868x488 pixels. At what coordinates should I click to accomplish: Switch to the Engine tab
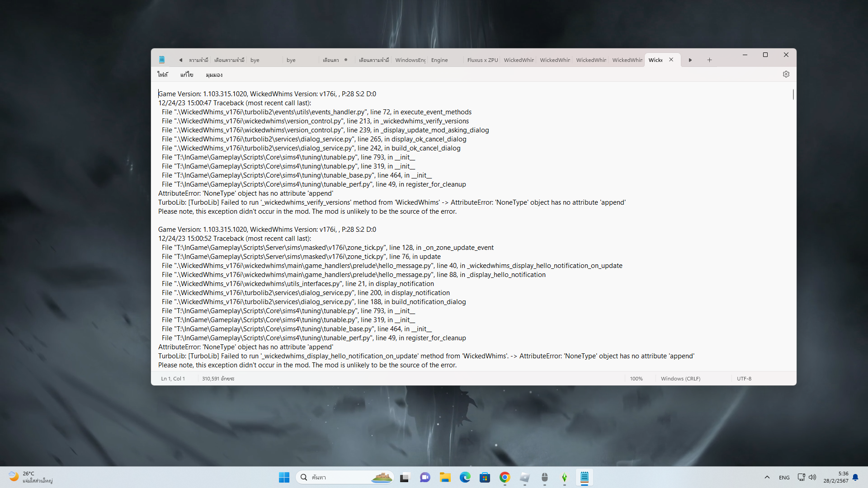click(445, 60)
